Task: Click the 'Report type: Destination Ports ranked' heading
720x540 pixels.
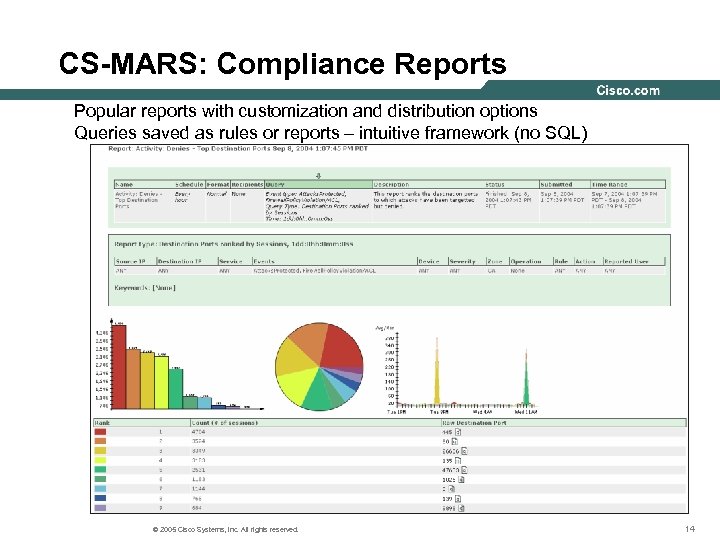Action: pyautogui.click(x=234, y=244)
